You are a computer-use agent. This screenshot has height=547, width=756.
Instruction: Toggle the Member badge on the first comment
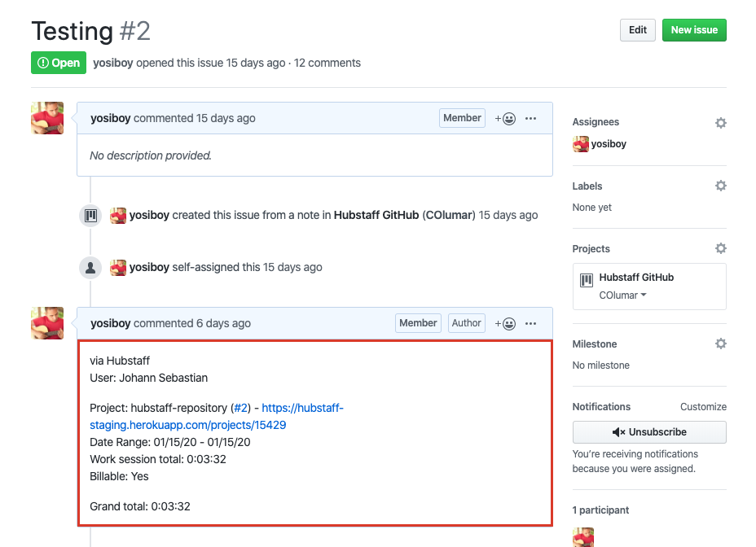(x=462, y=117)
